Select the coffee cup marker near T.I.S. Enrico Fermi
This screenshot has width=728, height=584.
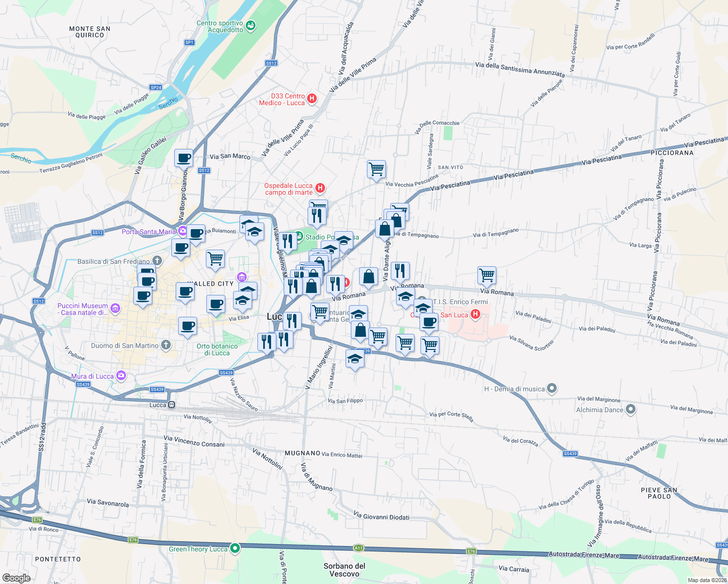point(429,322)
